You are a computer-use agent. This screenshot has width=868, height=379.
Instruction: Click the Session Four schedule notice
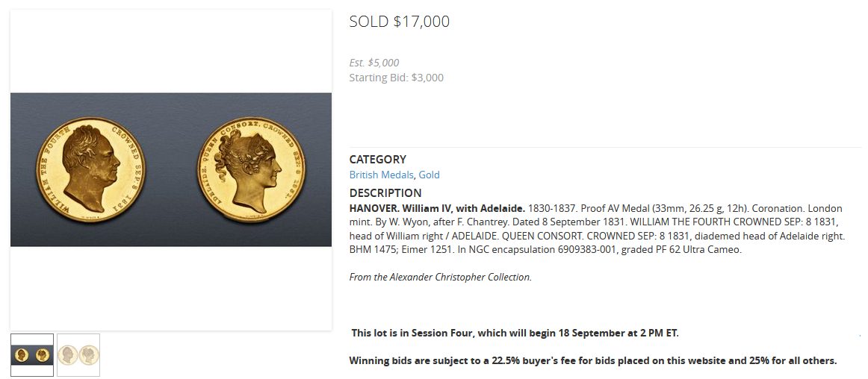(x=515, y=333)
